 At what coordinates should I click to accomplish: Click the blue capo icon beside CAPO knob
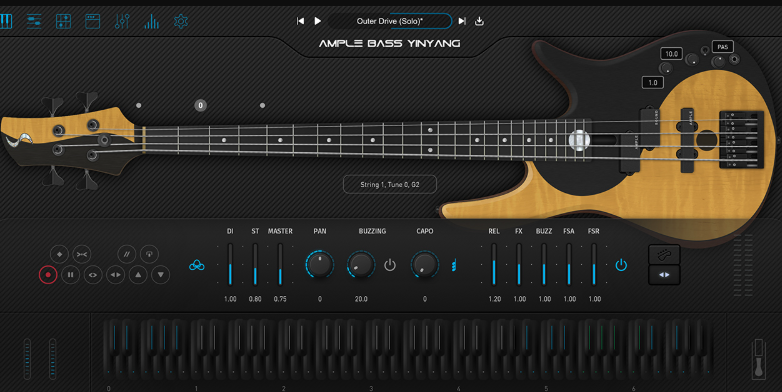(x=454, y=265)
